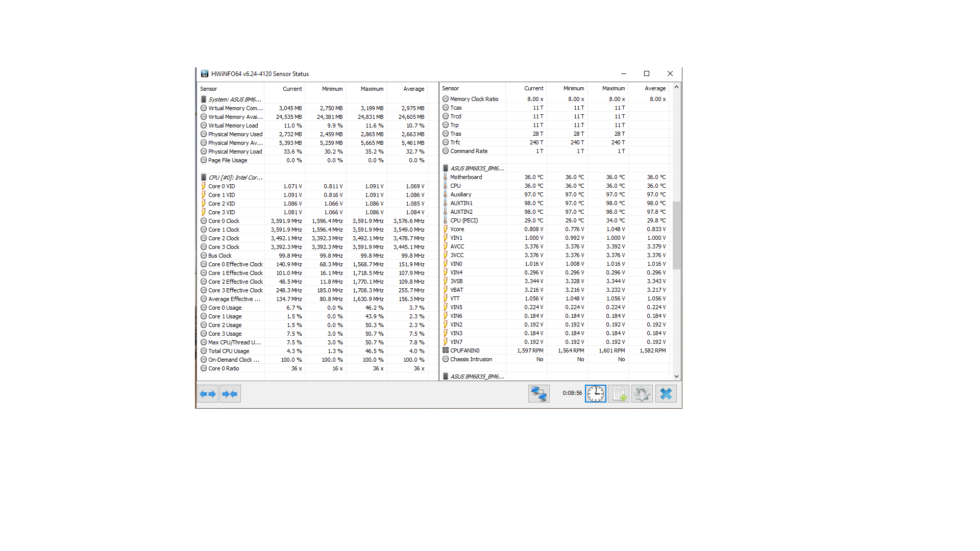Click the circle icon of Core 0 Clock
The image size is (980, 551).
tap(204, 221)
